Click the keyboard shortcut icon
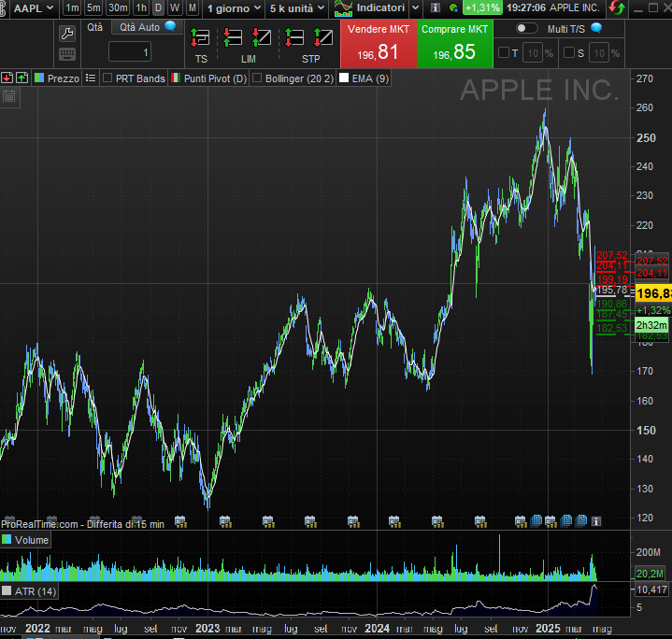The image size is (672, 639). tap(67, 54)
